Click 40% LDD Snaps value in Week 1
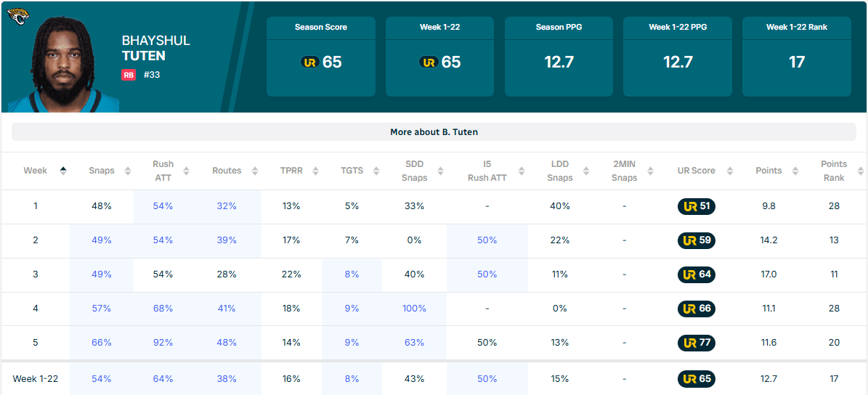This screenshot has width=868, height=395. tap(560, 206)
